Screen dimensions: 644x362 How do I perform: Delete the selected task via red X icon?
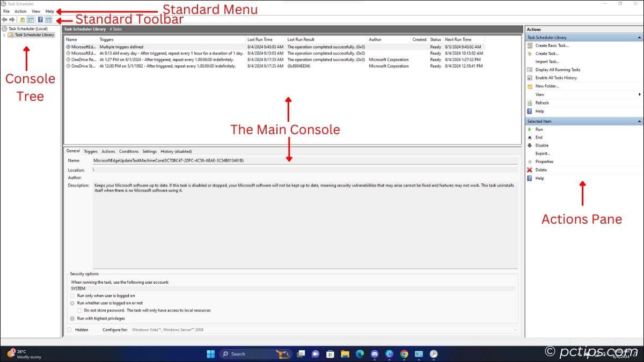(x=529, y=168)
